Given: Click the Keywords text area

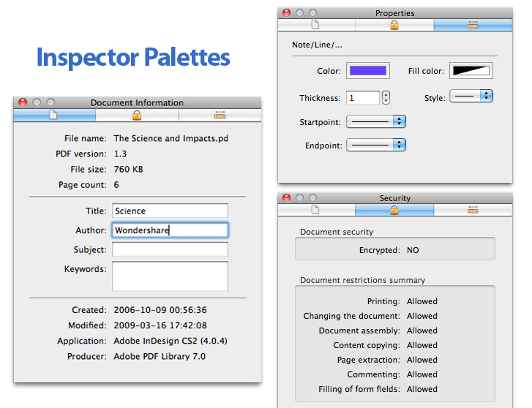Looking at the screenshot, I should pyautogui.click(x=170, y=276).
